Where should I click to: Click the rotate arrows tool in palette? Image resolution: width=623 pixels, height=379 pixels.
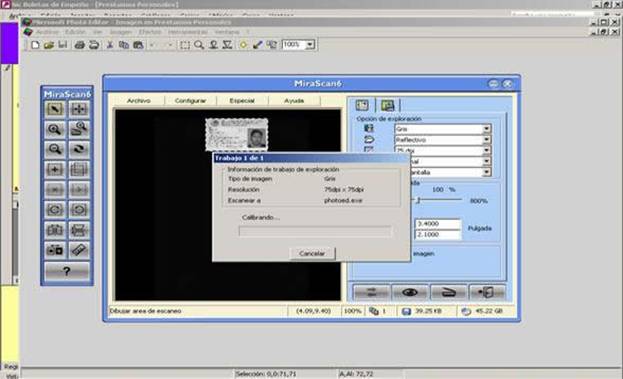[x=79, y=149]
